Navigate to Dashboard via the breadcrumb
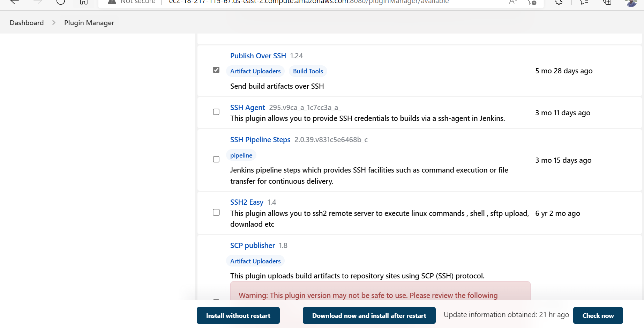Image resolution: width=644 pixels, height=328 pixels. coord(26,22)
